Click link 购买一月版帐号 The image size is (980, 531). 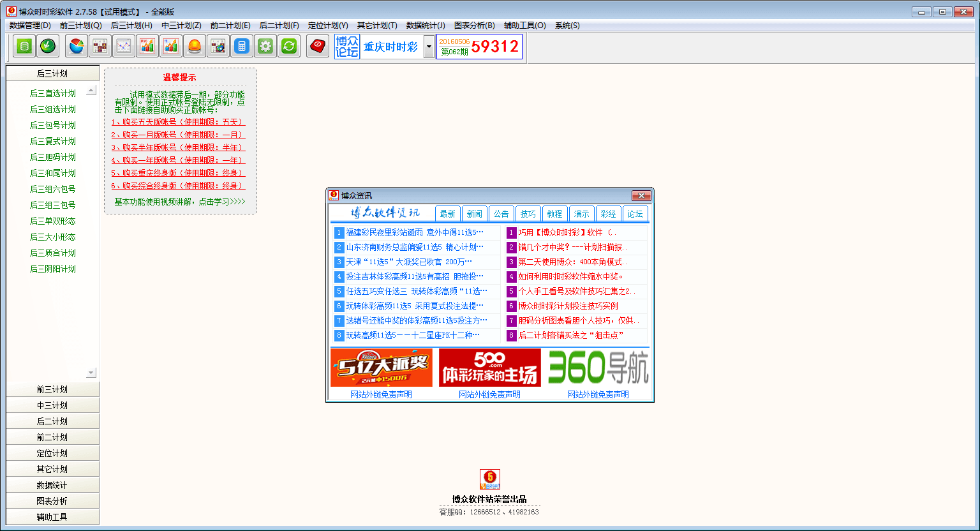pos(178,135)
